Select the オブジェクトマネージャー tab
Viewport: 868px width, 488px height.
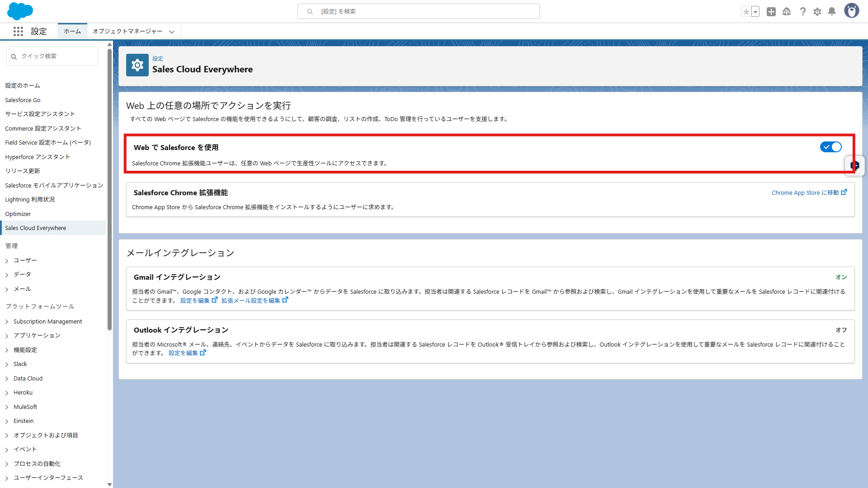pos(127,31)
